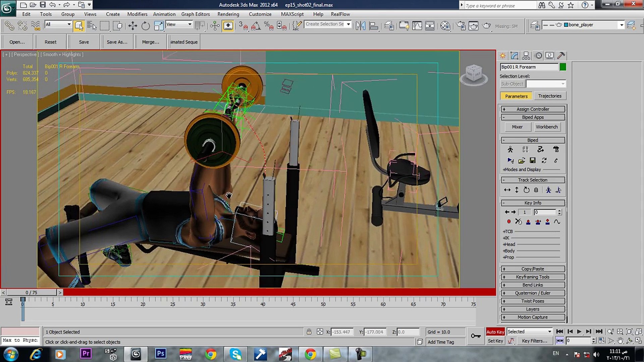Toggle the Selection Lock padlock

click(x=309, y=332)
